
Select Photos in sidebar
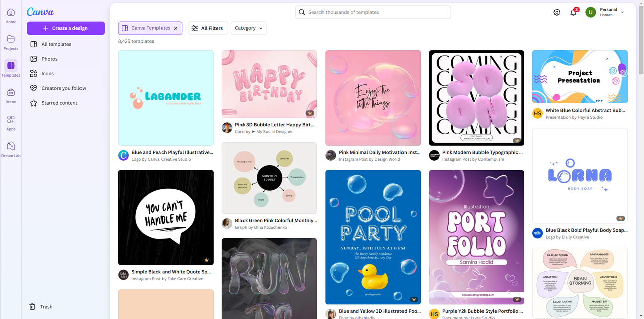[65, 59]
